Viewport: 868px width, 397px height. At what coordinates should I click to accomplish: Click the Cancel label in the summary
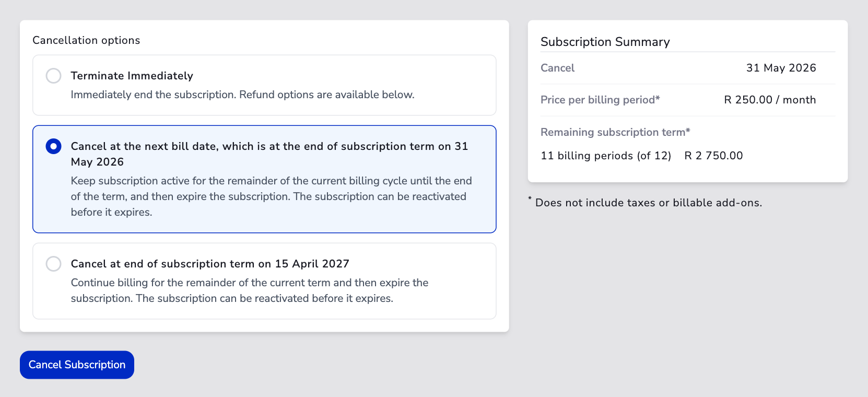point(557,68)
